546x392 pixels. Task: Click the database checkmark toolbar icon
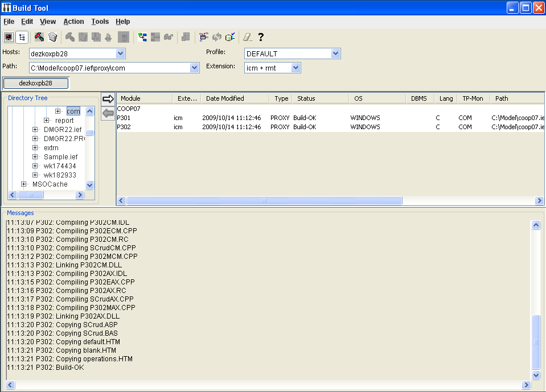pos(230,37)
